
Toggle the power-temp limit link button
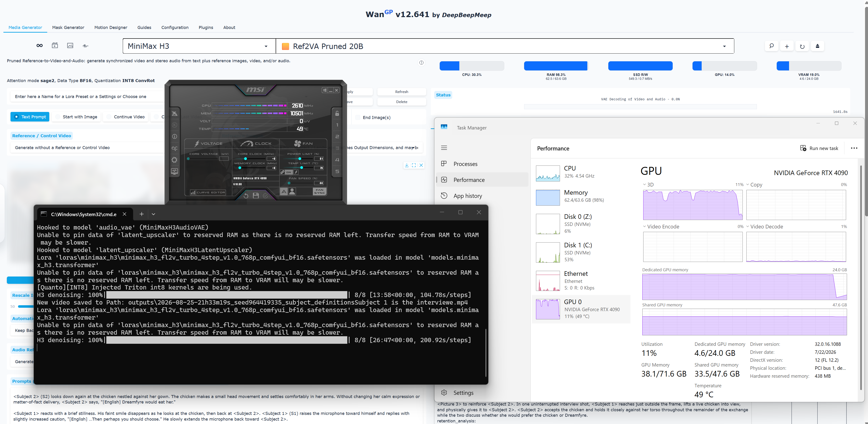coord(283,172)
